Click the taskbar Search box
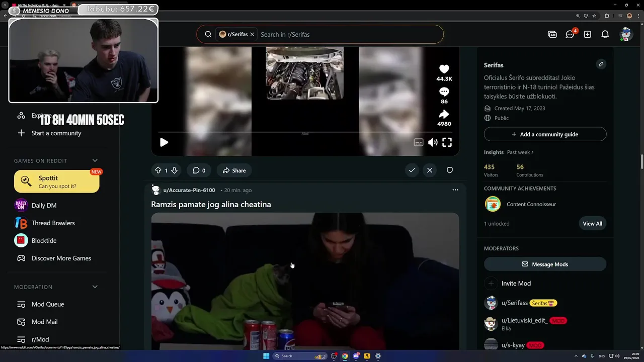The image size is (644, 362). 299,356
